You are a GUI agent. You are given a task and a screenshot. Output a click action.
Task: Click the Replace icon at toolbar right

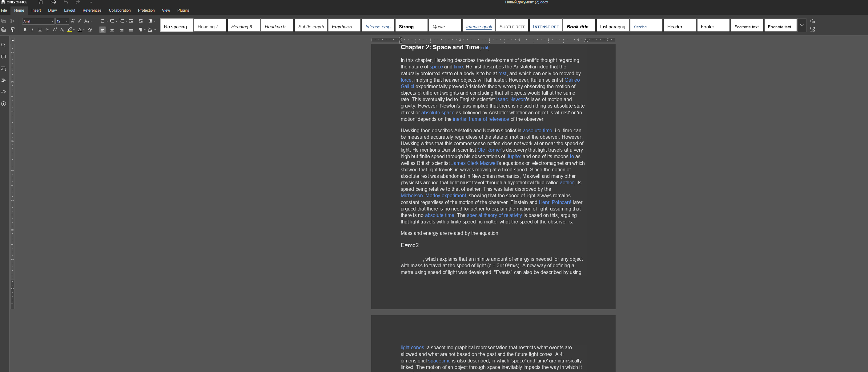[x=812, y=21]
